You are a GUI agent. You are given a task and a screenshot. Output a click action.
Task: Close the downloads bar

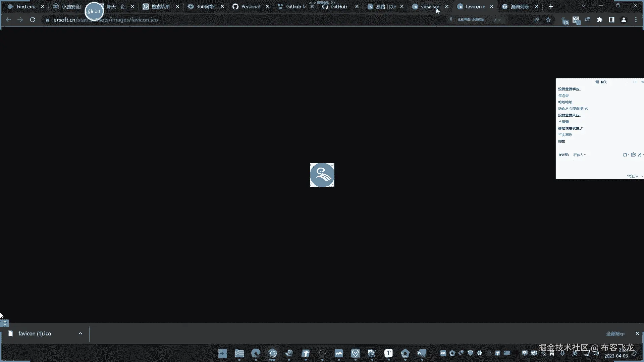(x=637, y=334)
